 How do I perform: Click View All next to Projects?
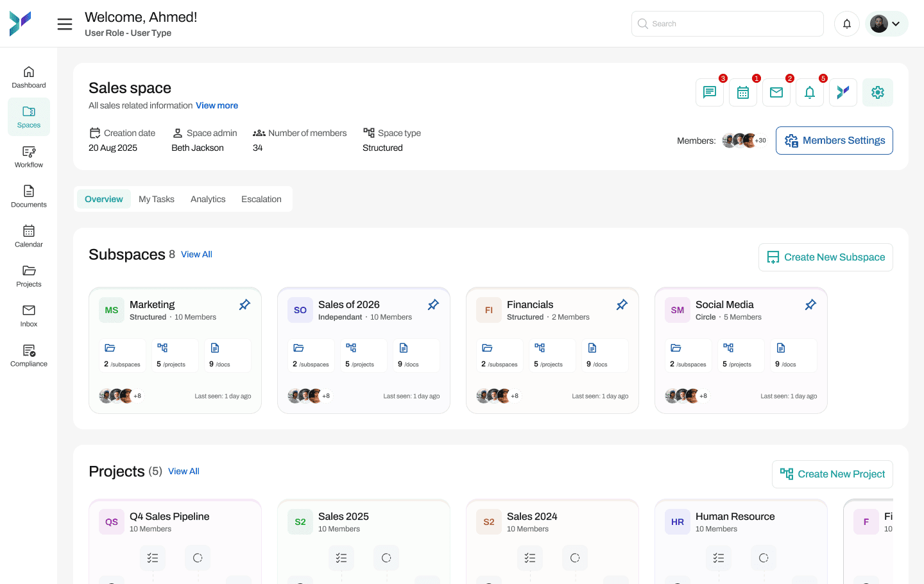(x=184, y=471)
